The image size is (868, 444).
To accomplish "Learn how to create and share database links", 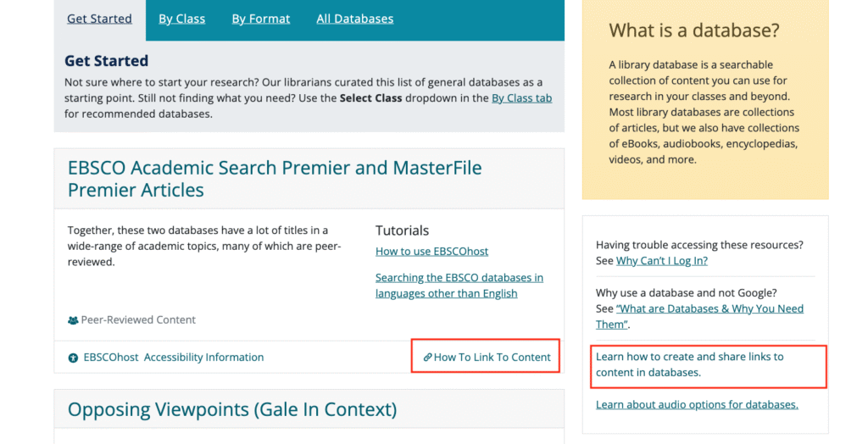I will [x=689, y=364].
